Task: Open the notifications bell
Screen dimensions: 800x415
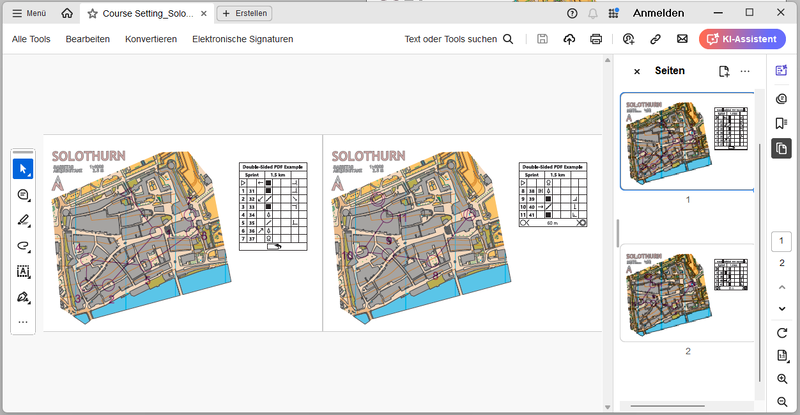Action: click(593, 13)
